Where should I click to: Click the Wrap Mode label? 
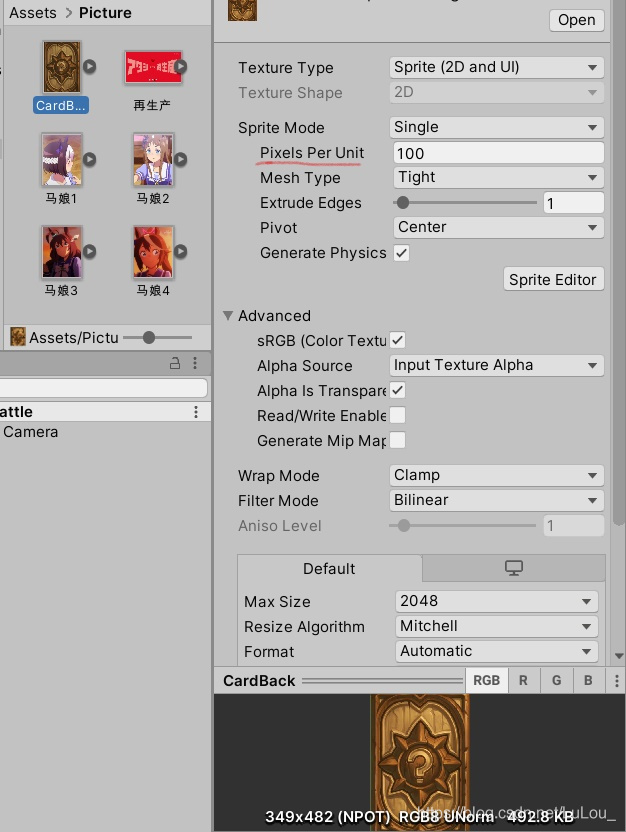tap(279, 475)
